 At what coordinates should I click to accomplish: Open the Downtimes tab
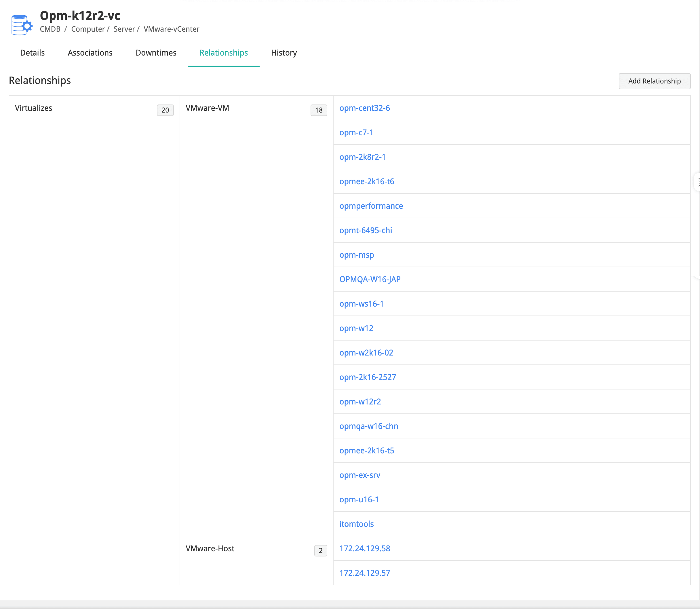(156, 53)
